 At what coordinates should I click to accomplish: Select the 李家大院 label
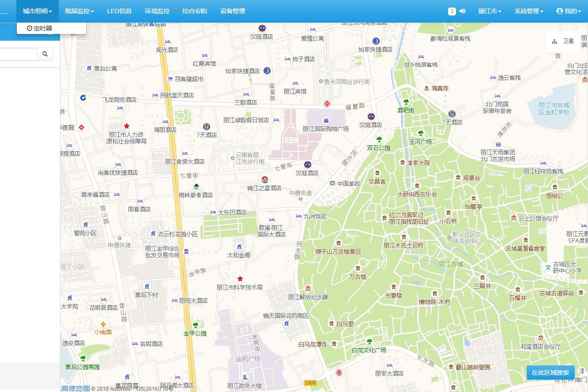418,163
